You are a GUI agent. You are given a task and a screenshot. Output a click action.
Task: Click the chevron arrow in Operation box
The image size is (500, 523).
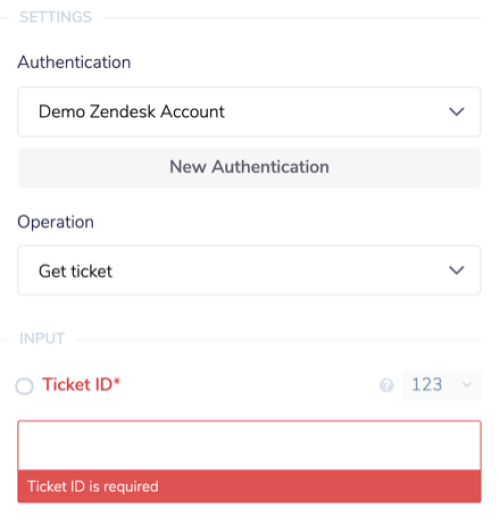click(x=457, y=270)
